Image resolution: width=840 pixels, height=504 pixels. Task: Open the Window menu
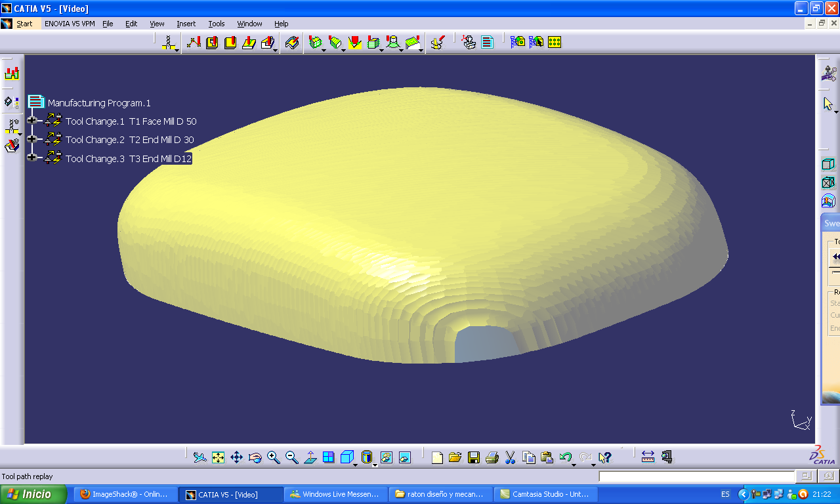coord(249,24)
